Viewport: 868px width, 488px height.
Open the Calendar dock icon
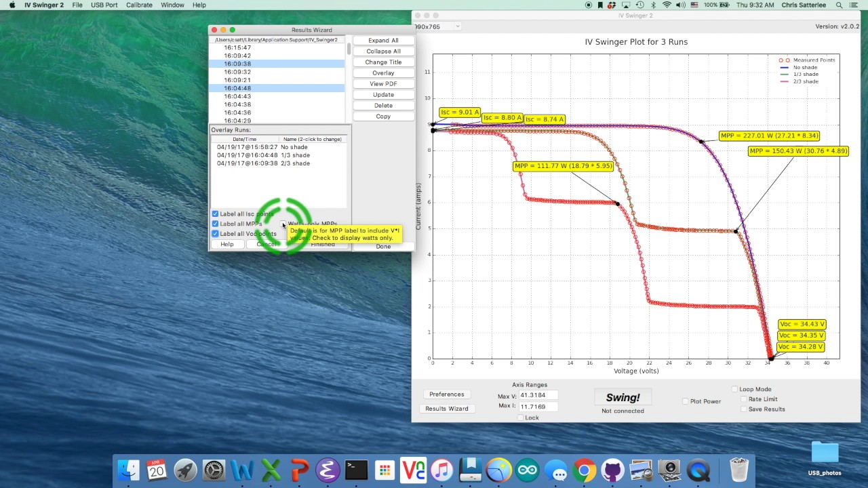[x=157, y=470]
